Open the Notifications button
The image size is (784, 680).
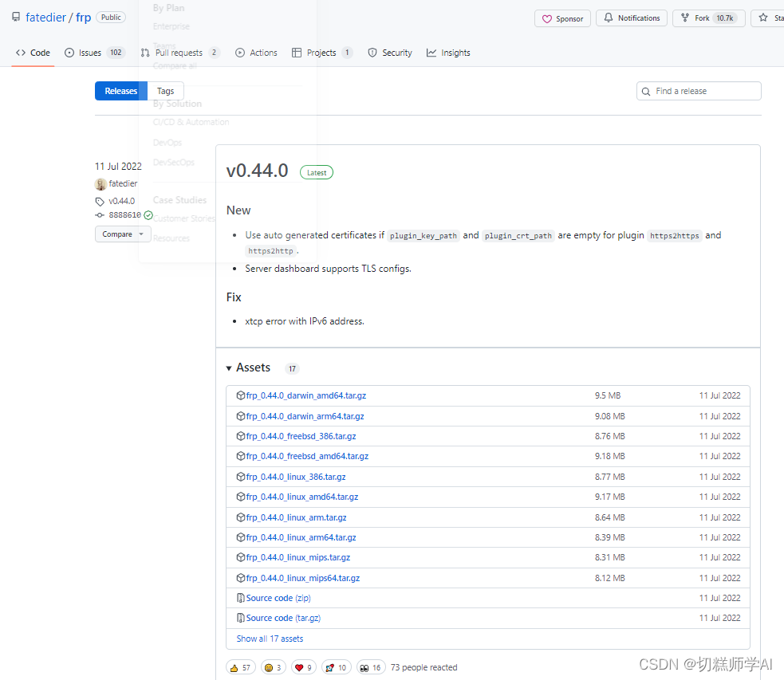(632, 18)
